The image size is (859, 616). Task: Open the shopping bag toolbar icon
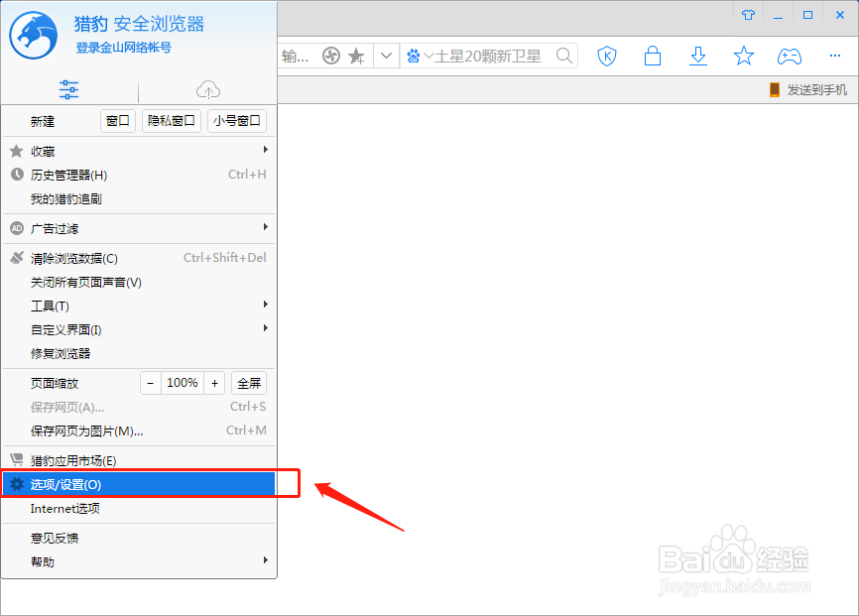653,56
